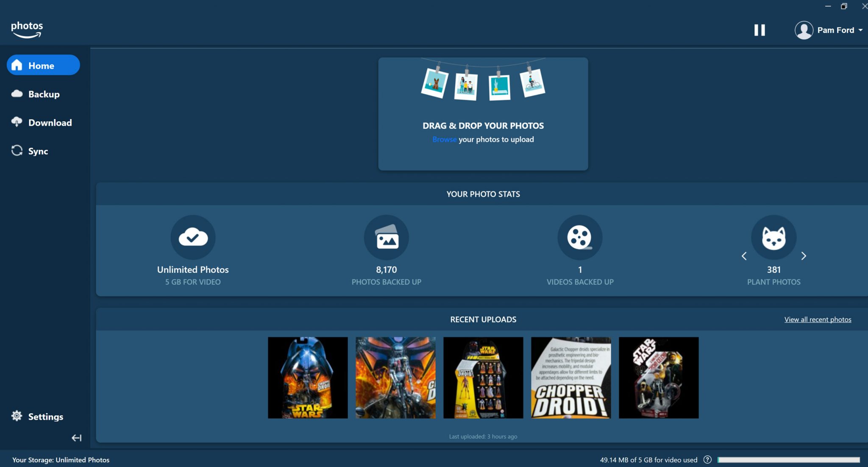Click the cat face plant photos icon
Viewport: 868px width, 467px height.
coord(773,237)
